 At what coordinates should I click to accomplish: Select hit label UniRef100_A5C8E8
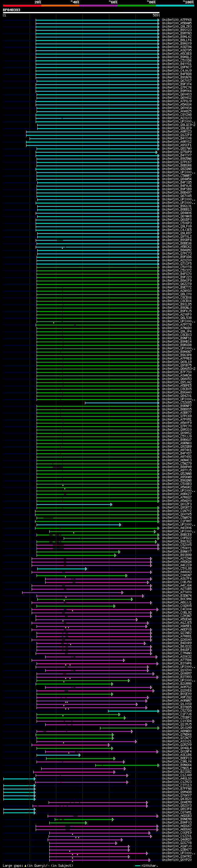[x=176, y=54]
